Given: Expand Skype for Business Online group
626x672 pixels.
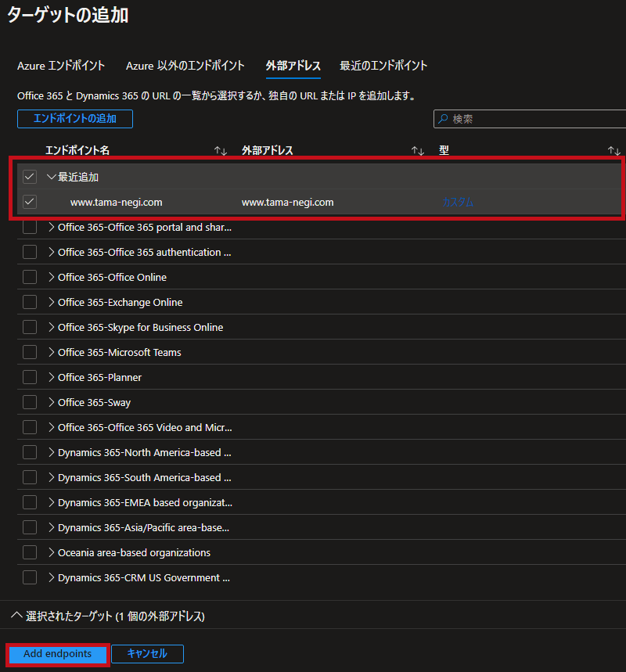Looking at the screenshot, I should click(x=52, y=328).
